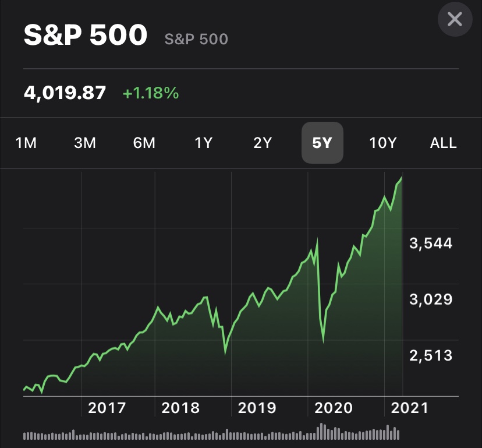Screen dimensions: 482x448
Task: Click the 2019 label on the time axis
Action: tap(257, 408)
